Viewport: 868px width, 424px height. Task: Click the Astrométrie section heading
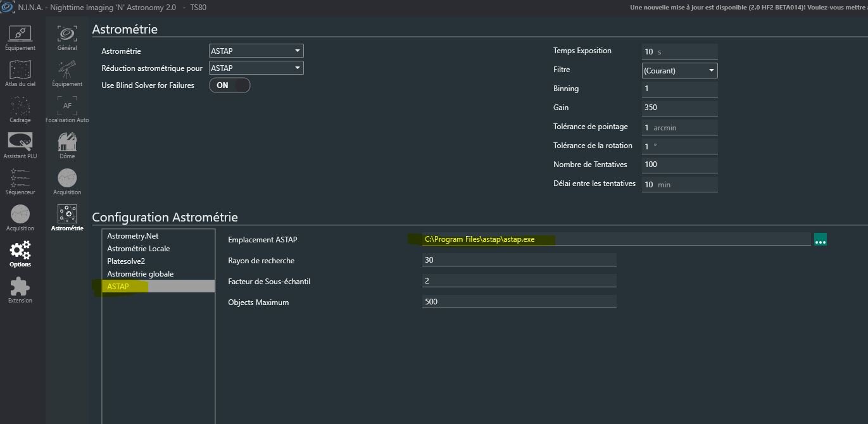pos(125,29)
